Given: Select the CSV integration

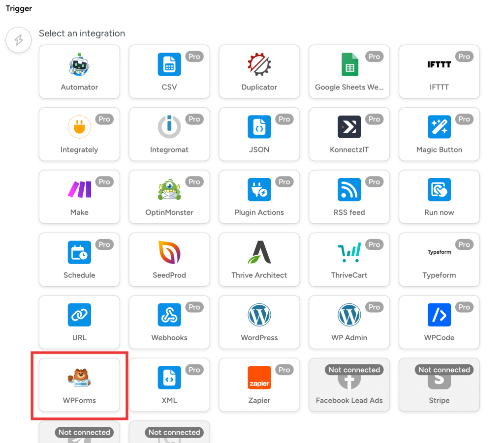Looking at the screenshot, I should tap(169, 72).
